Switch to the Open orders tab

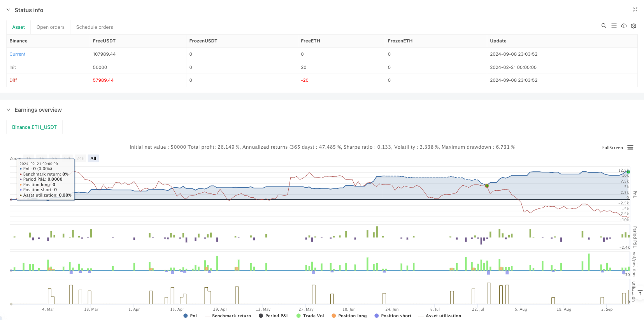coord(51,27)
